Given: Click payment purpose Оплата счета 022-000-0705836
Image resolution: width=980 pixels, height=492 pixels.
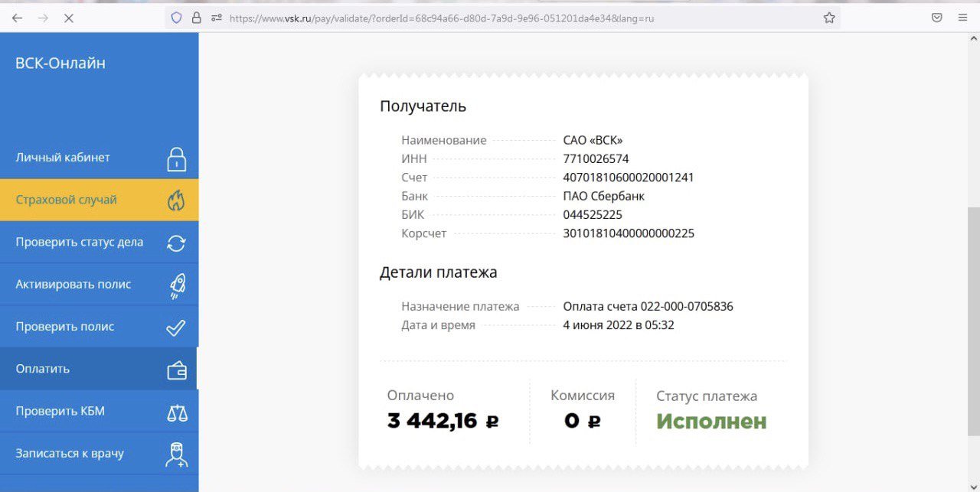Looking at the screenshot, I should pos(648,307).
